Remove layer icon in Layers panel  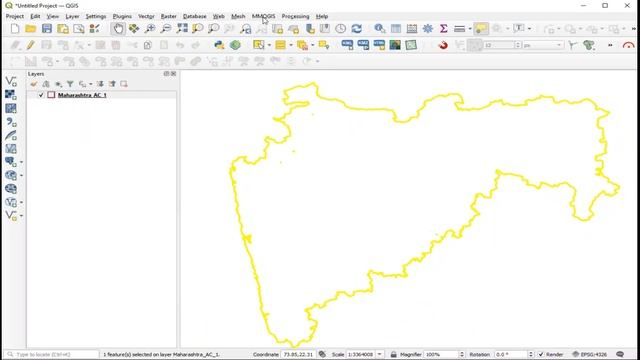tap(124, 84)
